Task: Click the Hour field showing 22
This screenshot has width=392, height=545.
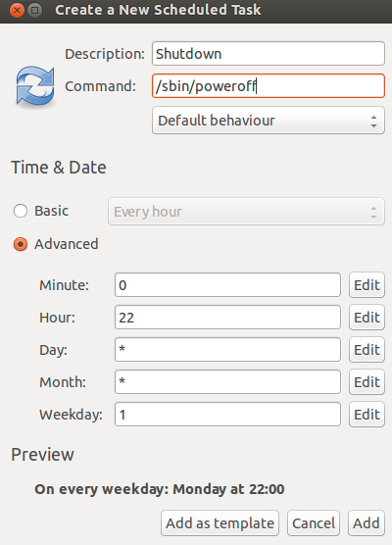Action: pyautogui.click(x=227, y=318)
